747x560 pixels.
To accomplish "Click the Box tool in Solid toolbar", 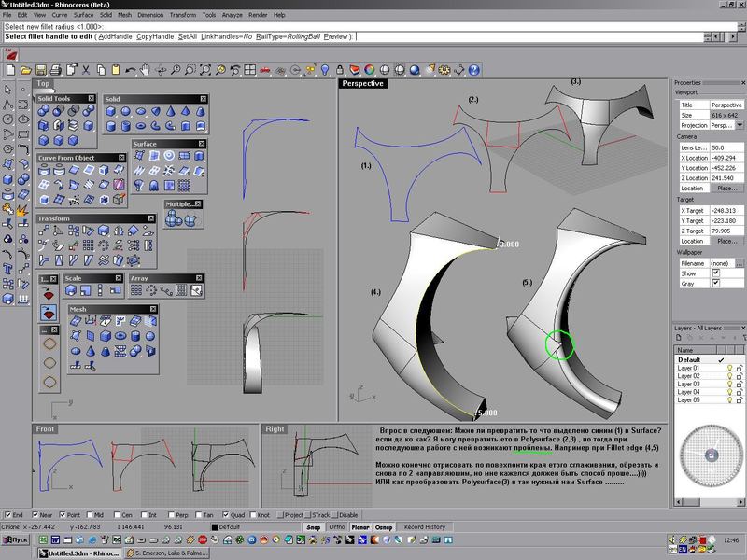I will [x=111, y=111].
